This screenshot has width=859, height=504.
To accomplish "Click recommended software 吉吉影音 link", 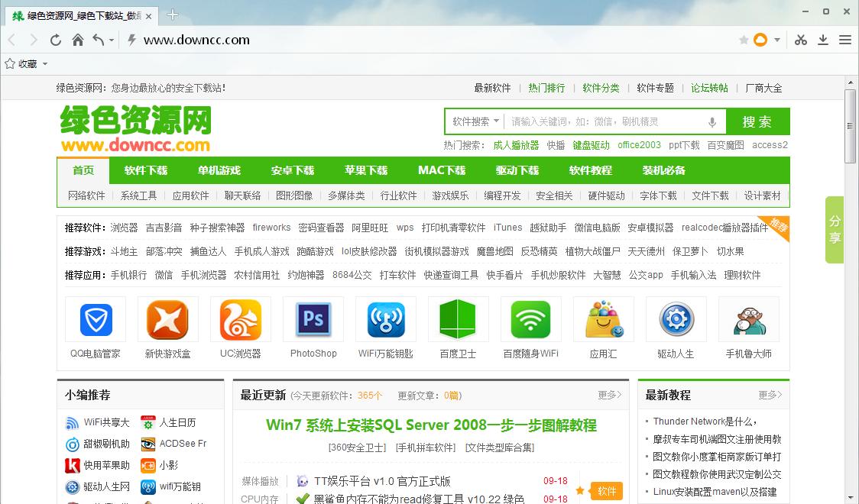I will click(x=164, y=228).
